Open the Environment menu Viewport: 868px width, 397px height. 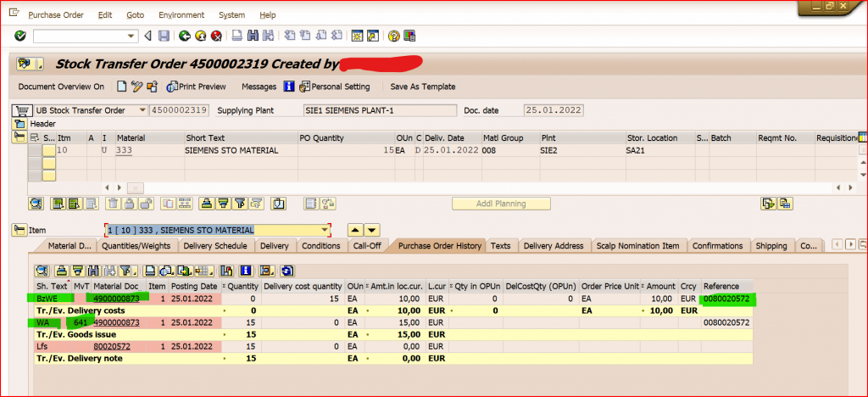click(181, 15)
